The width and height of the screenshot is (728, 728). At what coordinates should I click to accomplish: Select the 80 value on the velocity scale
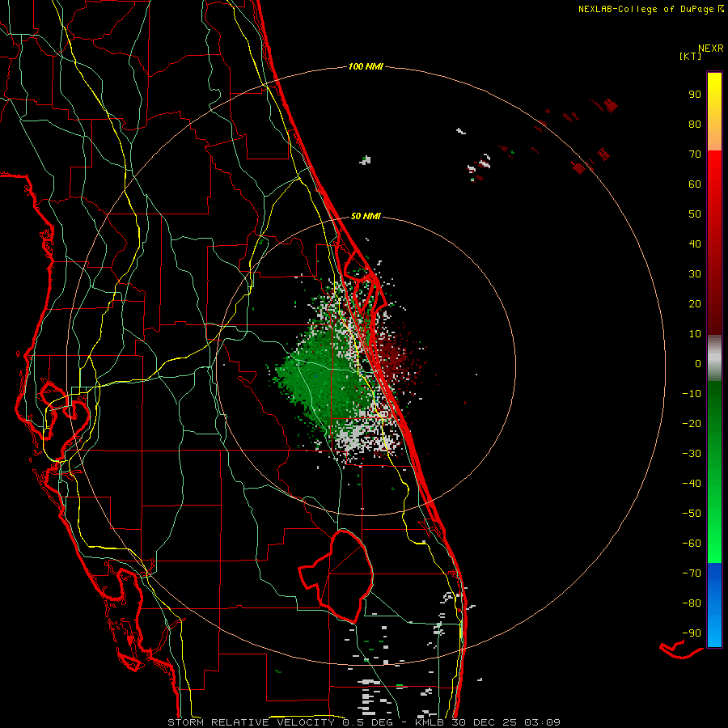[695, 125]
